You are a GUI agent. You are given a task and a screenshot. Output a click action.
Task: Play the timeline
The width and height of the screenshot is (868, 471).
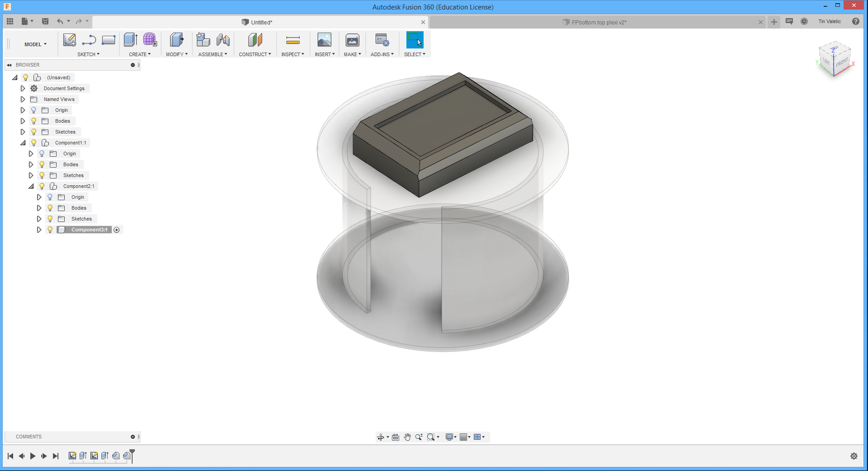tap(33, 456)
